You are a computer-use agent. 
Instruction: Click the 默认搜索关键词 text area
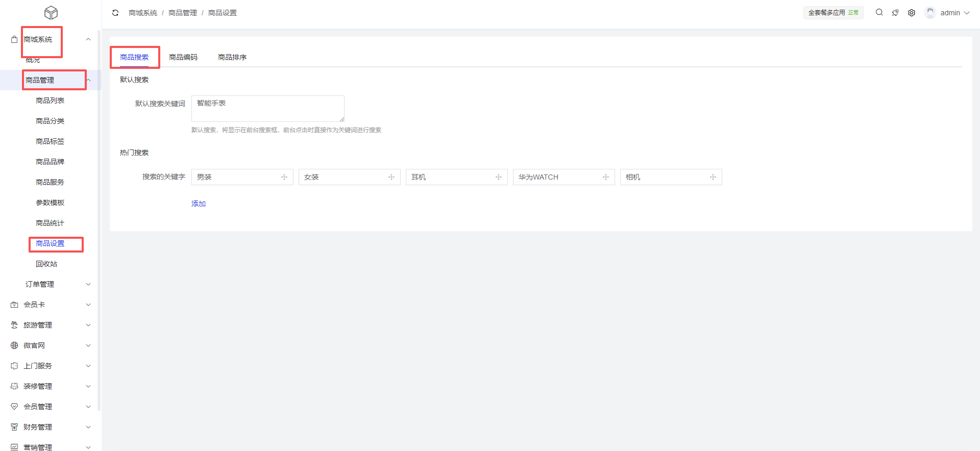tap(268, 109)
